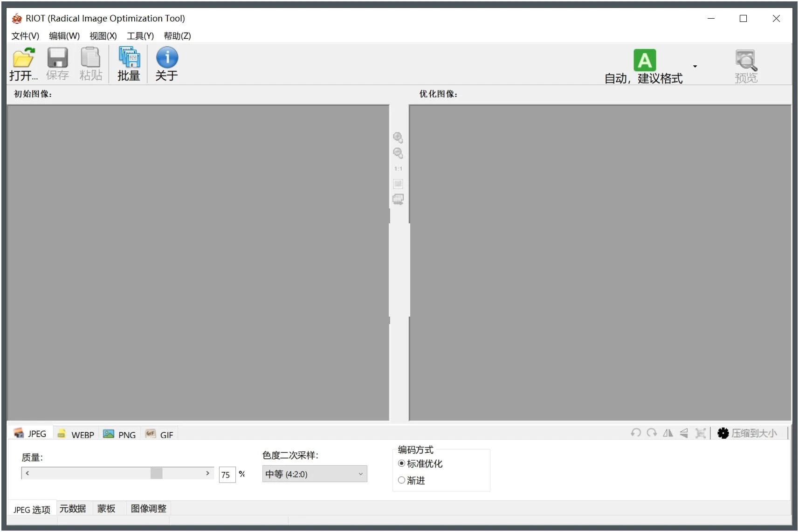
Task: Click the zoom in magnifier icon
Action: click(398, 137)
